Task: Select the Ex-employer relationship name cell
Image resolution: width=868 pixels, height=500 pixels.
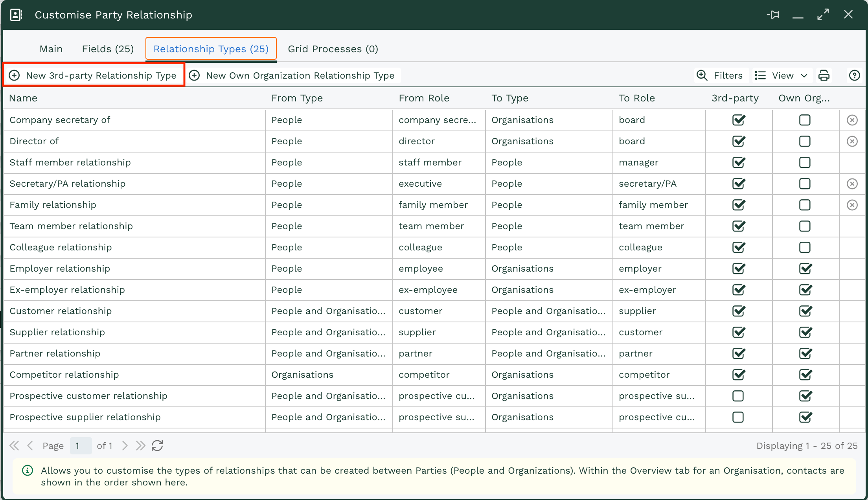Action: coord(134,290)
